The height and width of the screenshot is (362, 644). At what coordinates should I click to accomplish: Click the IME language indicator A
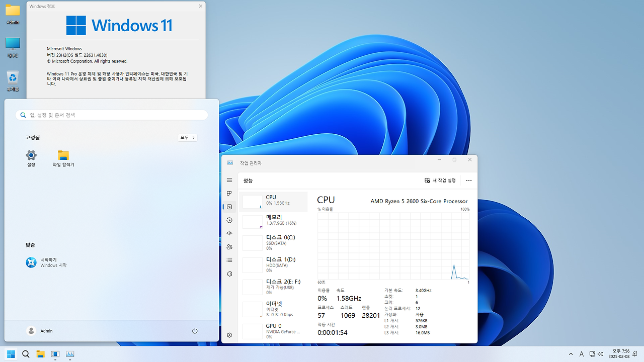click(x=582, y=354)
